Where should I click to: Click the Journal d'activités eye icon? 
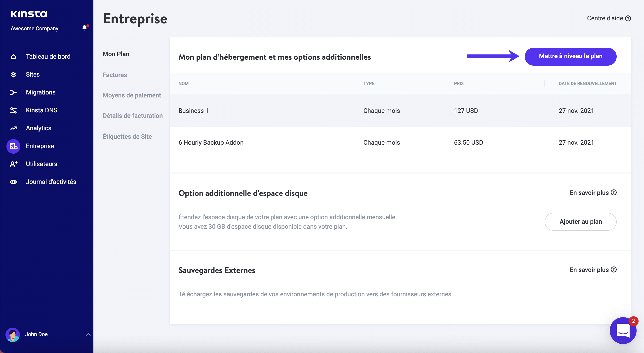point(13,182)
